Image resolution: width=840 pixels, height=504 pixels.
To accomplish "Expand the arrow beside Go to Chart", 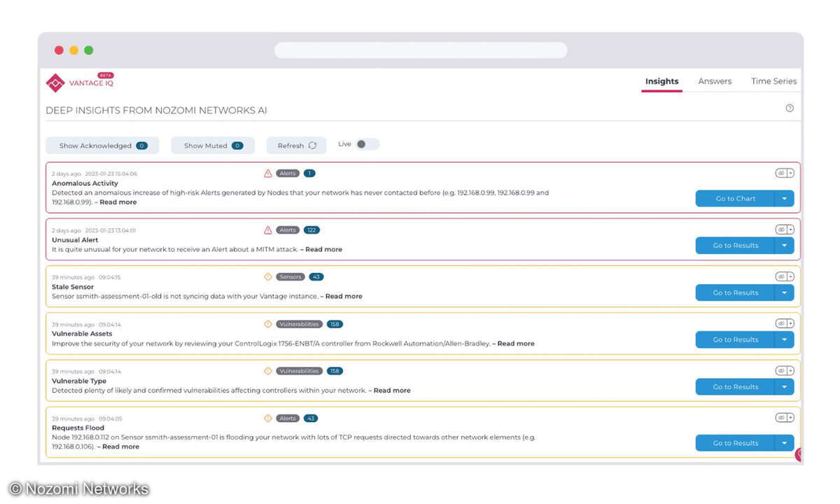I will [x=785, y=199].
